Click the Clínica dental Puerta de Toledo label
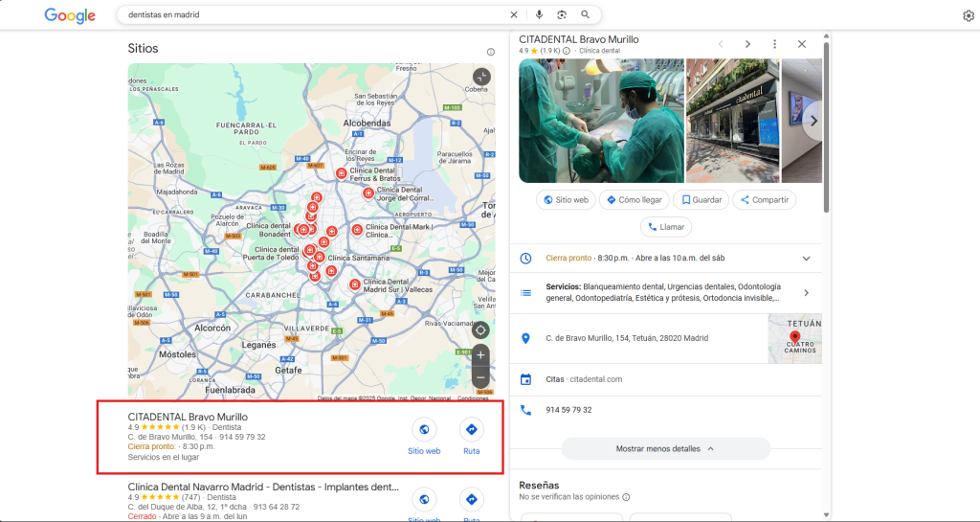This screenshot has height=522, width=980. pos(271,253)
